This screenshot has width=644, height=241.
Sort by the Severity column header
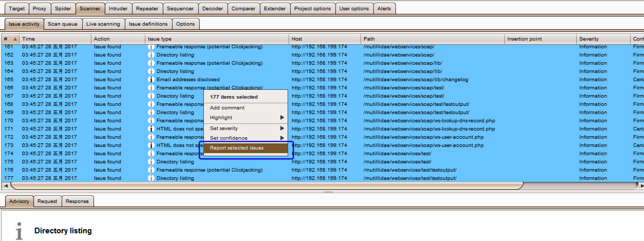pos(603,39)
